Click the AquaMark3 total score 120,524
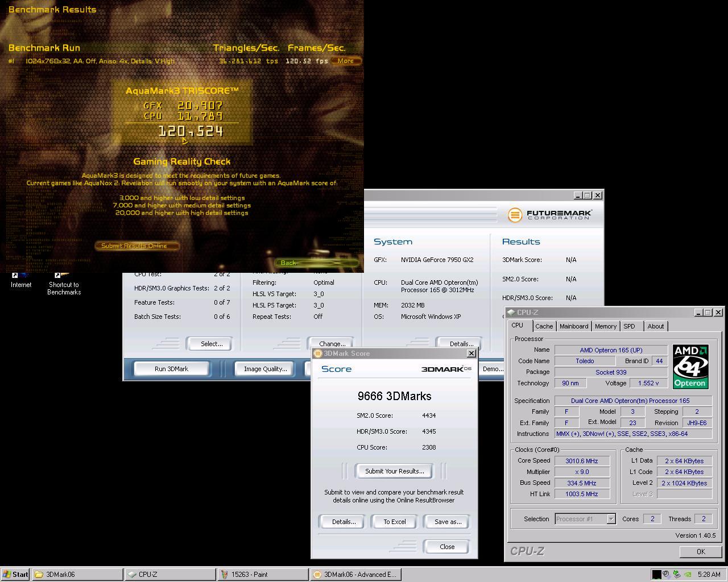 point(191,131)
